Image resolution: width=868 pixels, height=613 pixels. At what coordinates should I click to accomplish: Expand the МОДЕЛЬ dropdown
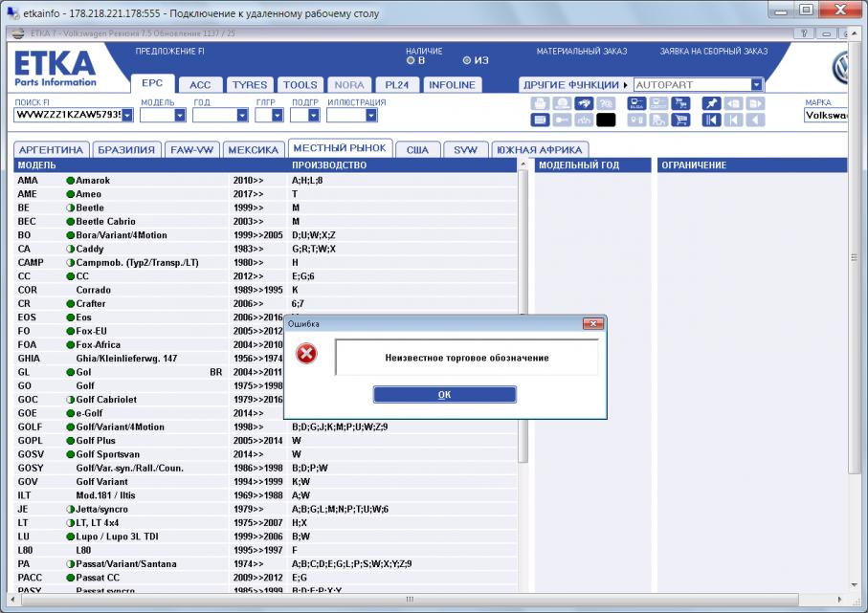[180, 115]
